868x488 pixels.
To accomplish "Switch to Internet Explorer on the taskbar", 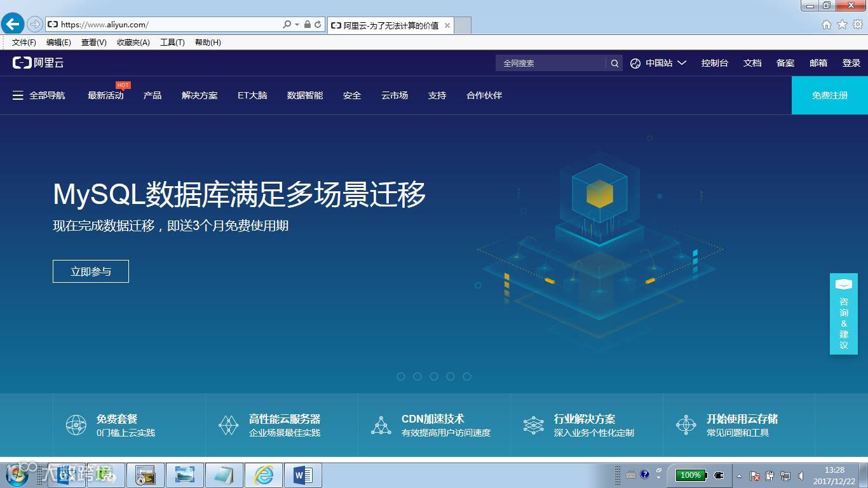I will (x=264, y=475).
